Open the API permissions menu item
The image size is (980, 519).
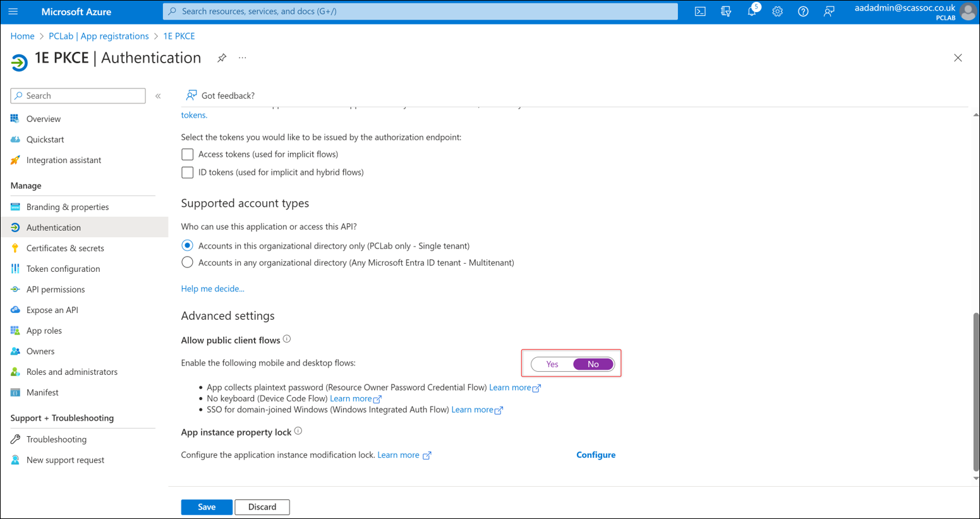[56, 290]
